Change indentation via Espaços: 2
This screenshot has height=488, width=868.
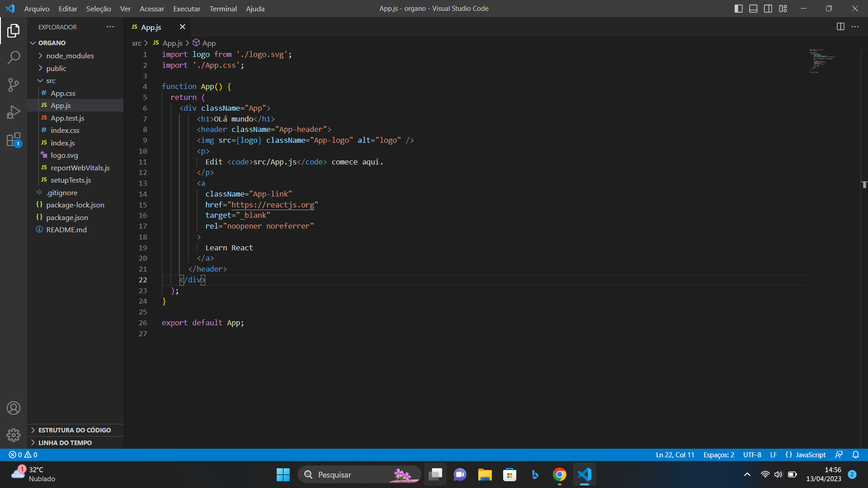pos(718,455)
